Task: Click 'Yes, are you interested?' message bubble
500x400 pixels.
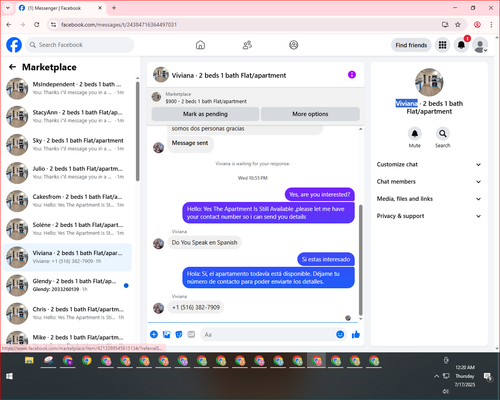Action: (319, 194)
